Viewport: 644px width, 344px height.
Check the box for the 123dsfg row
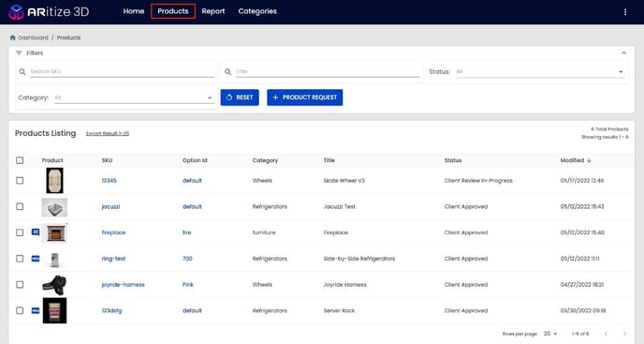point(20,310)
